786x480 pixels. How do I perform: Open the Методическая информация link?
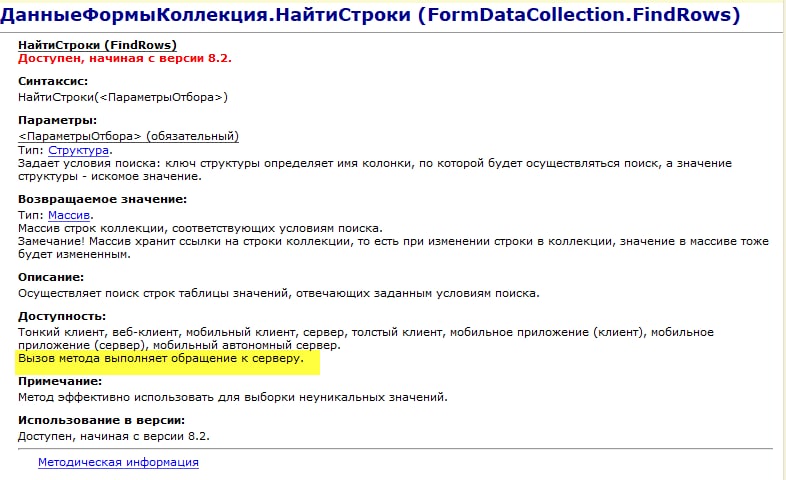pyautogui.click(x=118, y=462)
